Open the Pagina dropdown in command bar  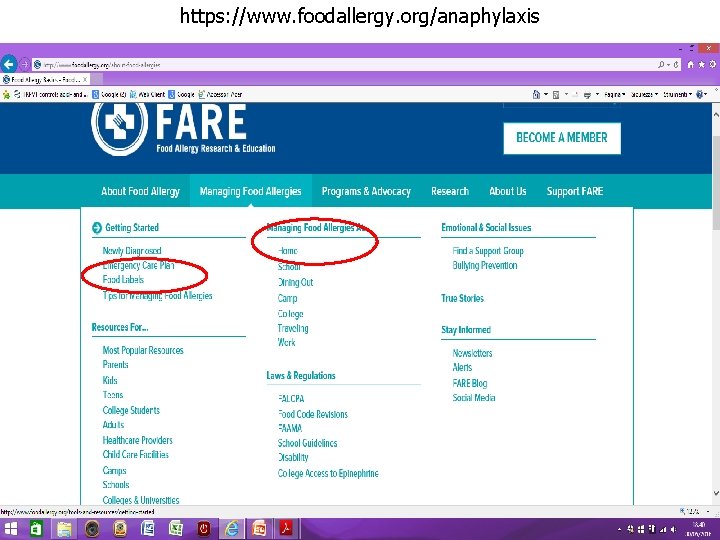point(614,95)
